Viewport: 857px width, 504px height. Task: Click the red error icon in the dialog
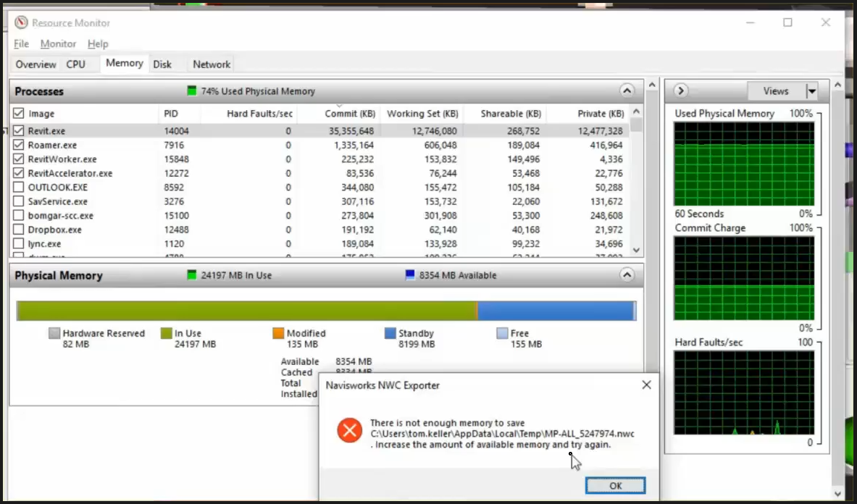[x=350, y=430]
